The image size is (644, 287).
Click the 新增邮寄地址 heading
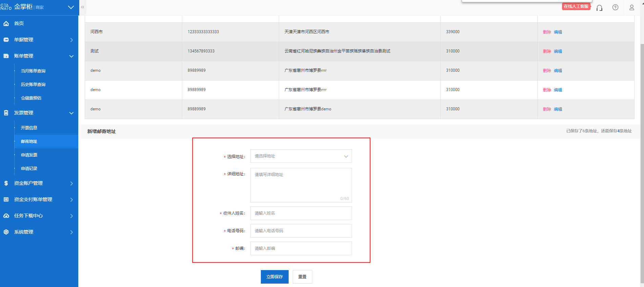click(102, 131)
